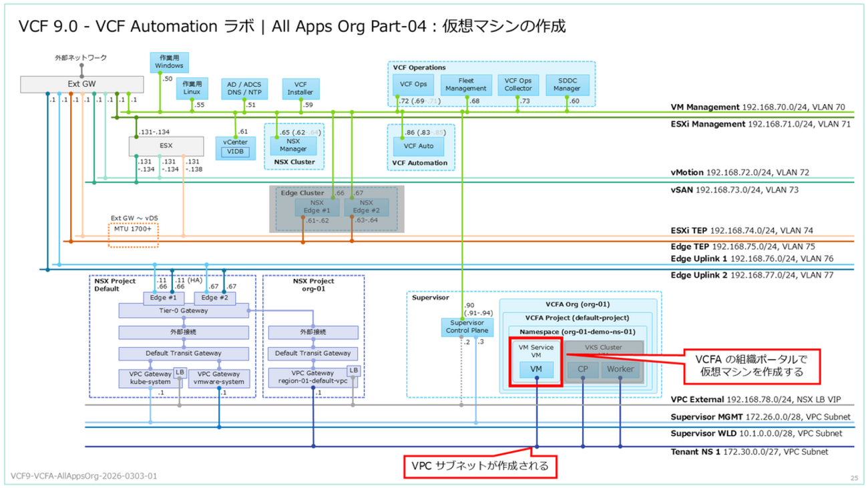Click the VM box under VM Service VM

537,369
